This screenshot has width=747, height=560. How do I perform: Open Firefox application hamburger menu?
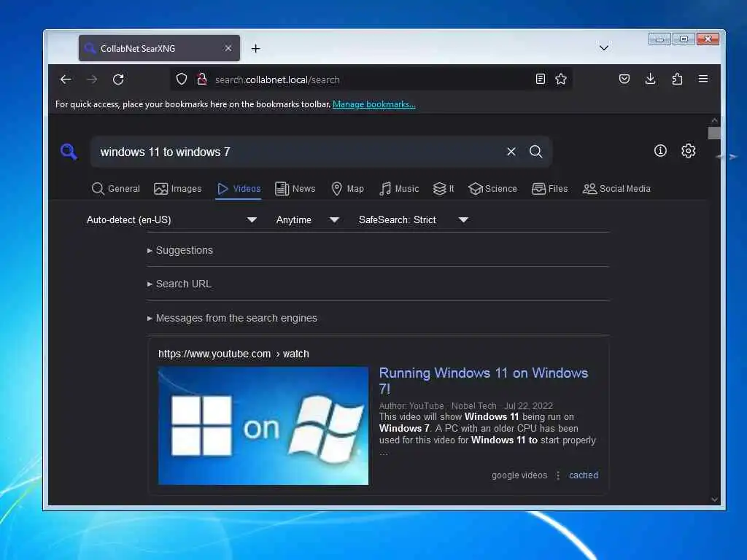[x=703, y=79]
